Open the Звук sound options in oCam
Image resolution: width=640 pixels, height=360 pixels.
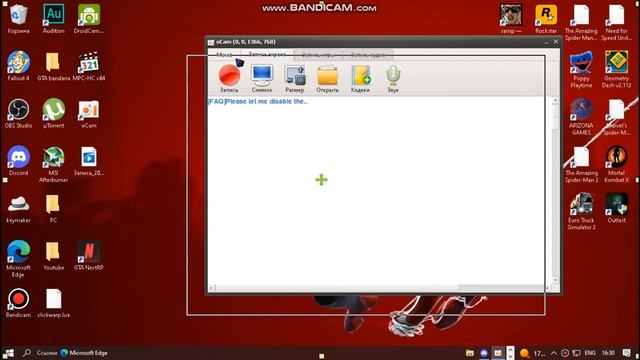[393, 79]
